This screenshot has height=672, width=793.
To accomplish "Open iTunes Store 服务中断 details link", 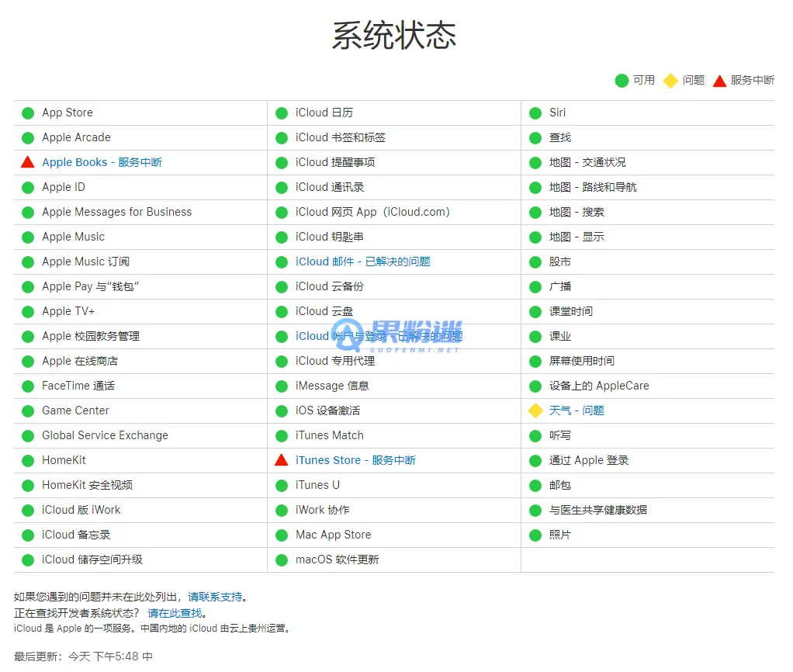I will pos(355,460).
